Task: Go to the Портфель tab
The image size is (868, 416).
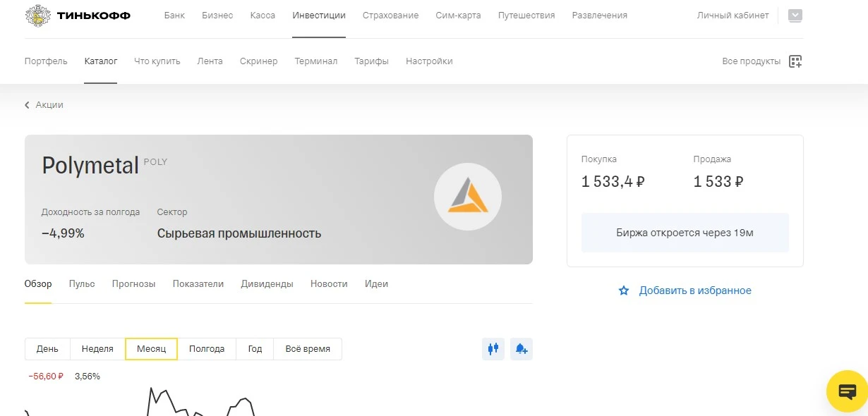Action: pos(46,61)
